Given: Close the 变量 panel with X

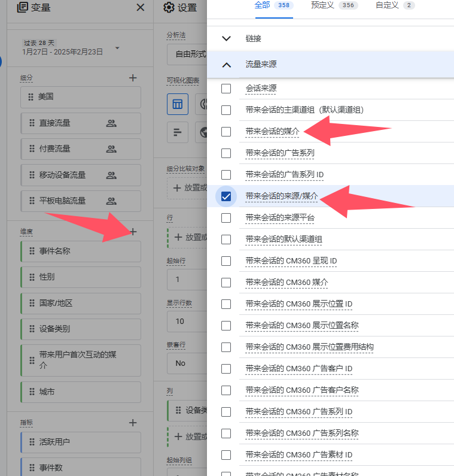Looking at the screenshot, I should click(x=140, y=7).
